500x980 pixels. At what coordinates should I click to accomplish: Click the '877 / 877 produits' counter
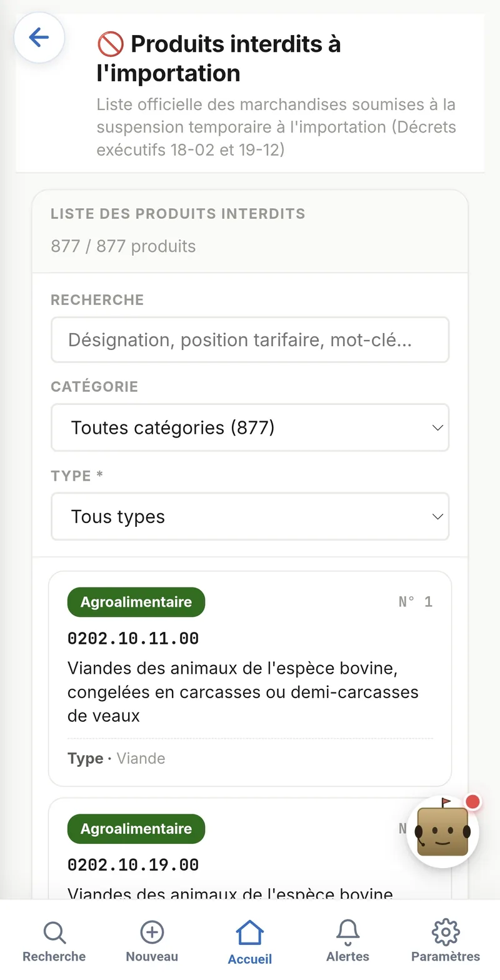click(123, 246)
